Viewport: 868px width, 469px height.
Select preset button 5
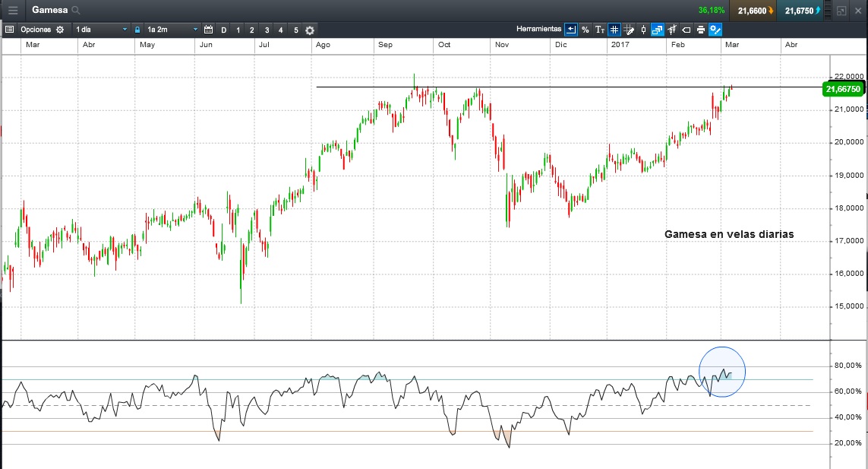coord(295,30)
